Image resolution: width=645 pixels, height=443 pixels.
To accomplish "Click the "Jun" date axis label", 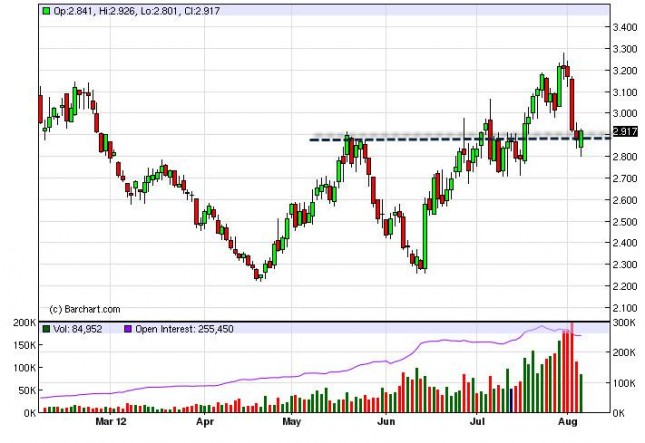I will 386,422.
